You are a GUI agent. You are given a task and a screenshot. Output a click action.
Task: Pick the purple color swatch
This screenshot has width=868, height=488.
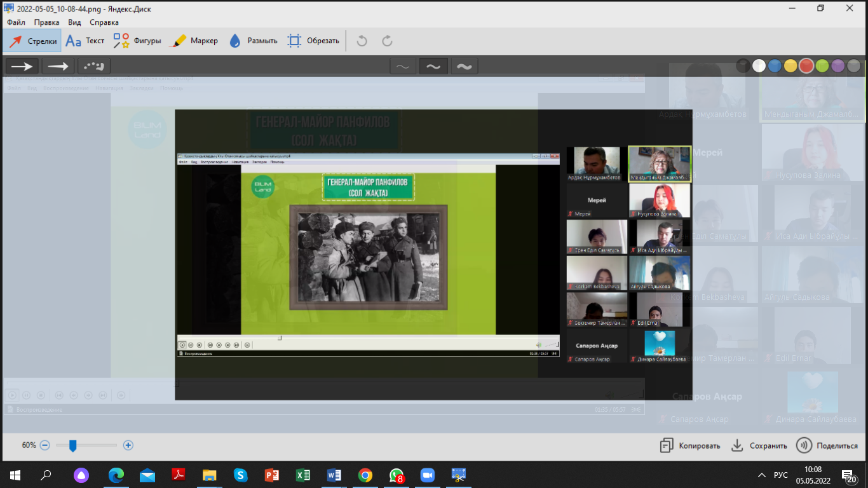(838, 65)
